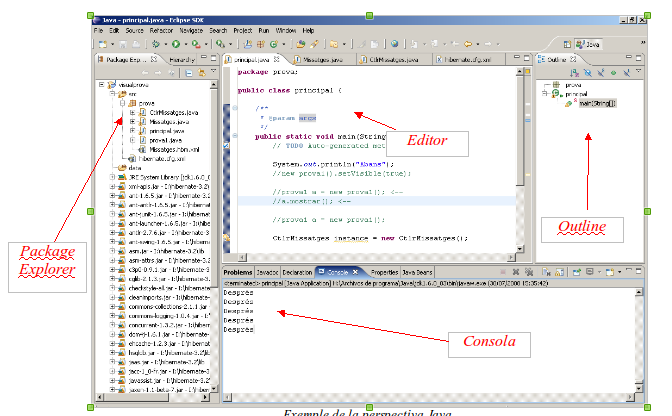Click Remove All Terminated Launches in Console

point(529,272)
